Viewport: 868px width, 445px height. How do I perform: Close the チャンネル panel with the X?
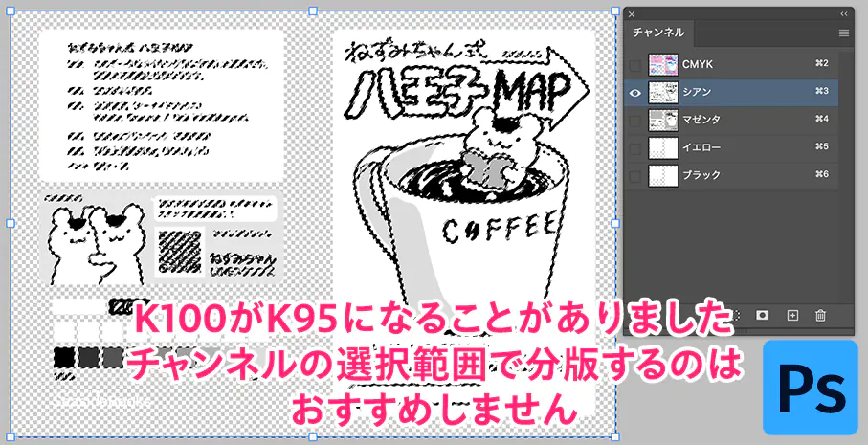[632, 14]
